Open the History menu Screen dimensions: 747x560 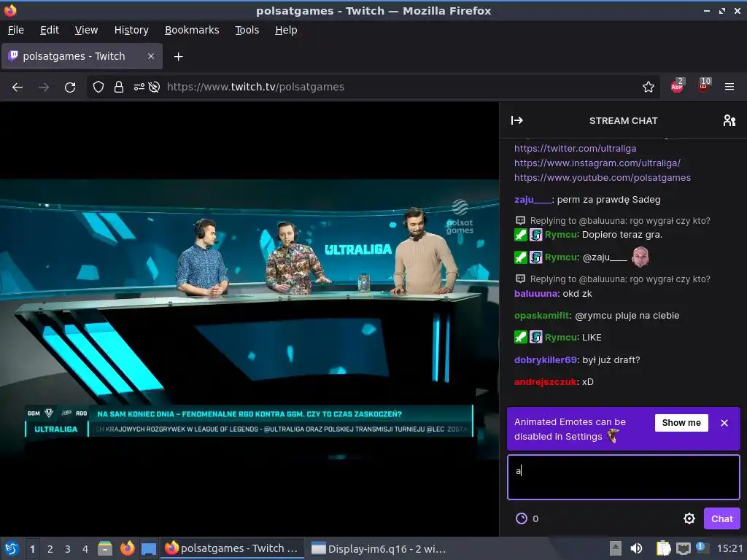(x=131, y=30)
